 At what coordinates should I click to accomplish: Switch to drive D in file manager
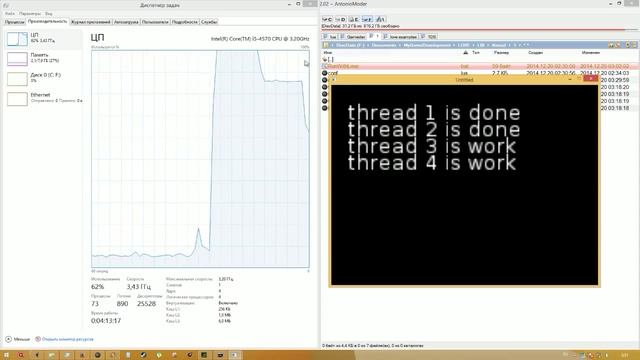click(340, 19)
